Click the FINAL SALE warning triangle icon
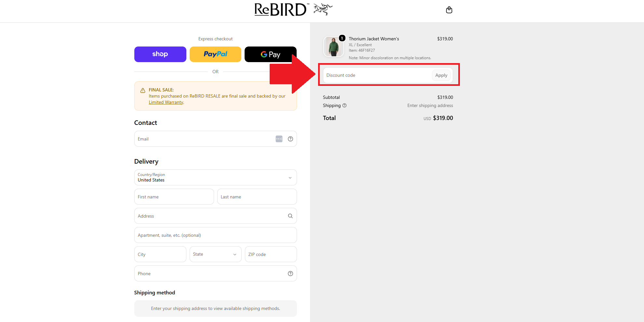The height and width of the screenshot is (322, 644). click(x=143, y=90)
